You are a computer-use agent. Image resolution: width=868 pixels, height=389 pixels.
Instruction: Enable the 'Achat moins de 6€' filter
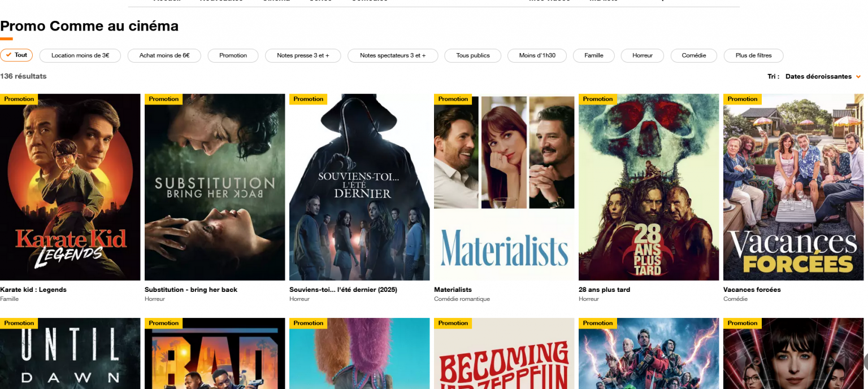pos(164,55)
